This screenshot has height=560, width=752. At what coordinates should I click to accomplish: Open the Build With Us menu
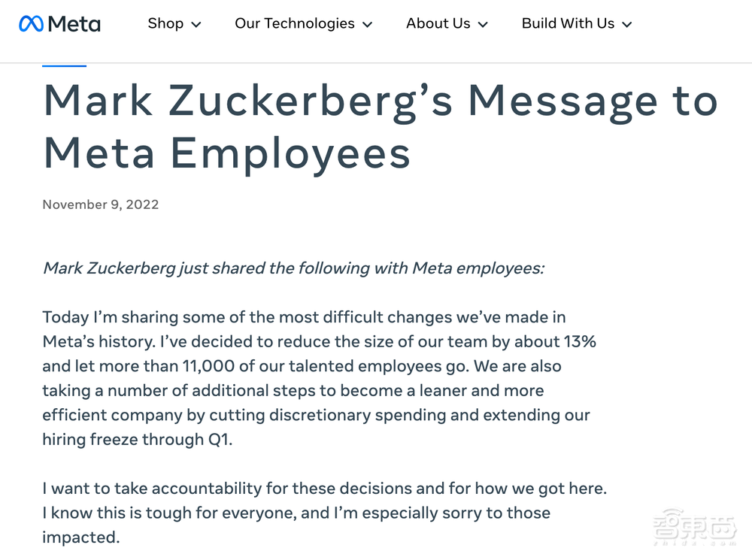[x=568, y=23]
